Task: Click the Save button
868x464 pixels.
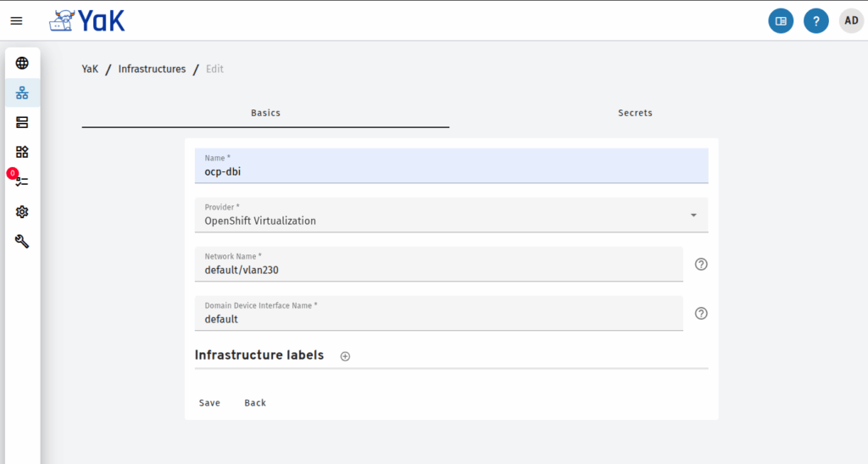Action: click(209, 403)
